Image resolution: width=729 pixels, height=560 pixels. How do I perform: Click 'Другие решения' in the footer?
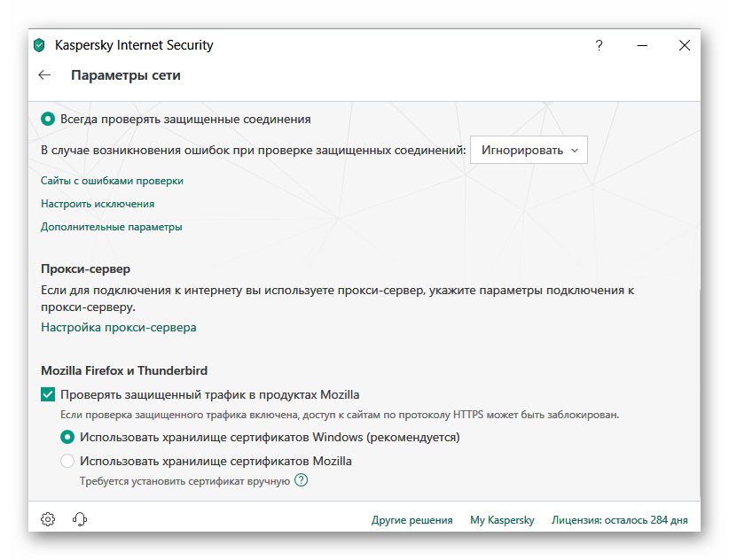(x=412, y=520)
